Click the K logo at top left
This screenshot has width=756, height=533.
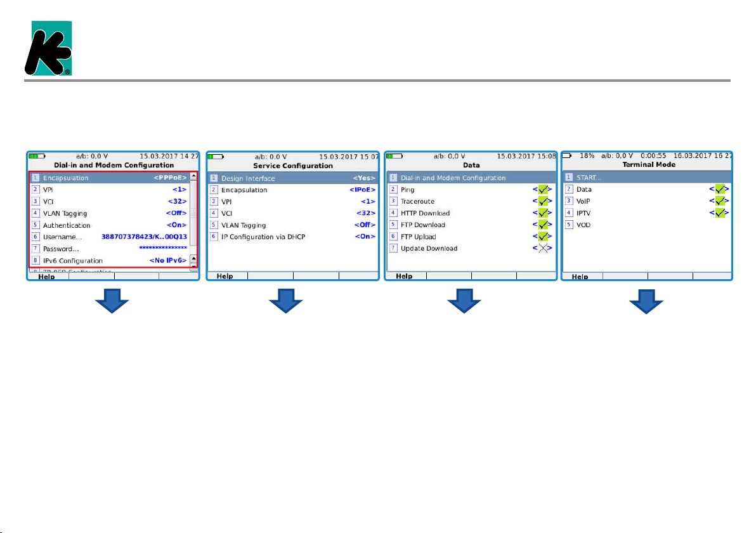(x=48, y=48)
